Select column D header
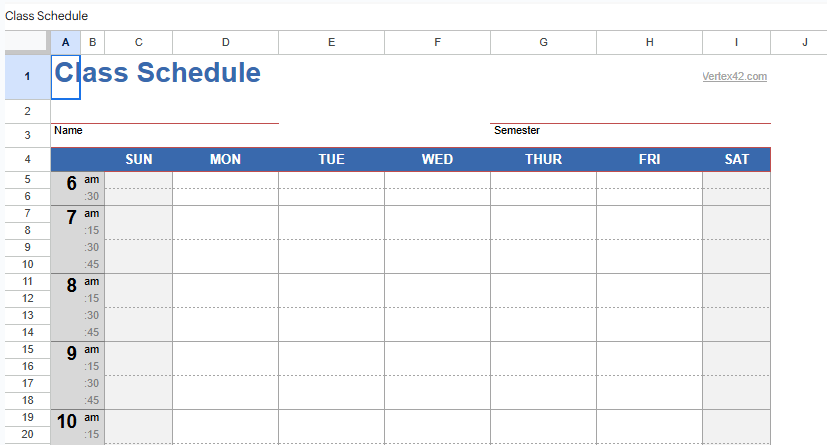The image size is (827, 445). tap(225, 42)
